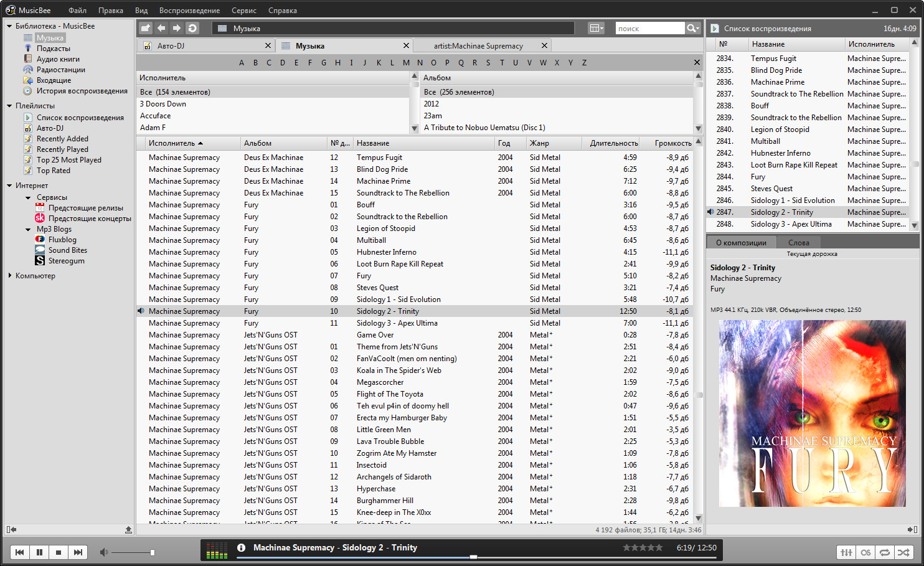Open Предстоящие релизы service
This screenshot has width=924, height=566.
[86, 208]
